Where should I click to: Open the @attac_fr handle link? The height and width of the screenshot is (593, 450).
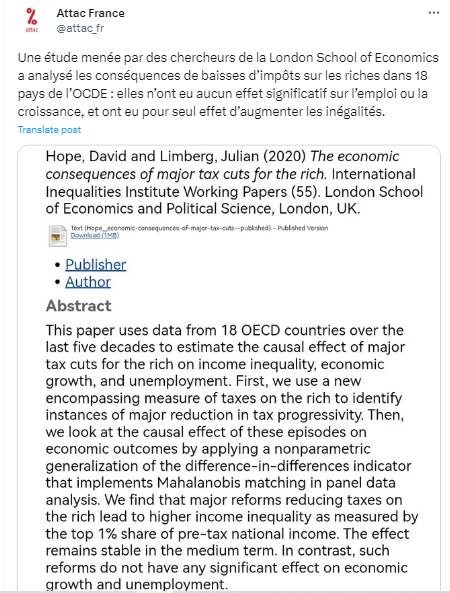[80, 28]
